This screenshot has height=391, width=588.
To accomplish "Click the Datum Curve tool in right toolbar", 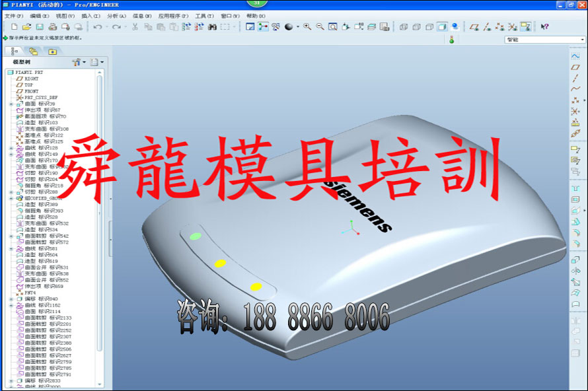I will pyautogui.click(x=575, y=89).
